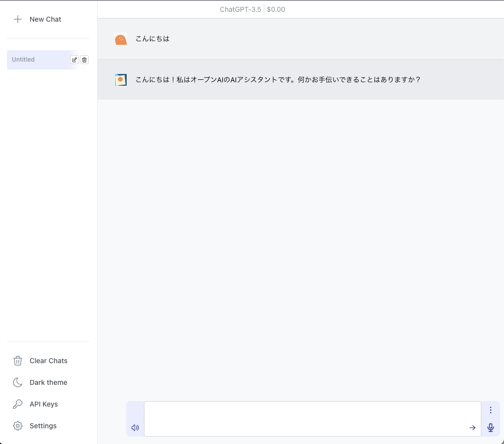Click the plus icon beside New Chat

pos(18,19)
